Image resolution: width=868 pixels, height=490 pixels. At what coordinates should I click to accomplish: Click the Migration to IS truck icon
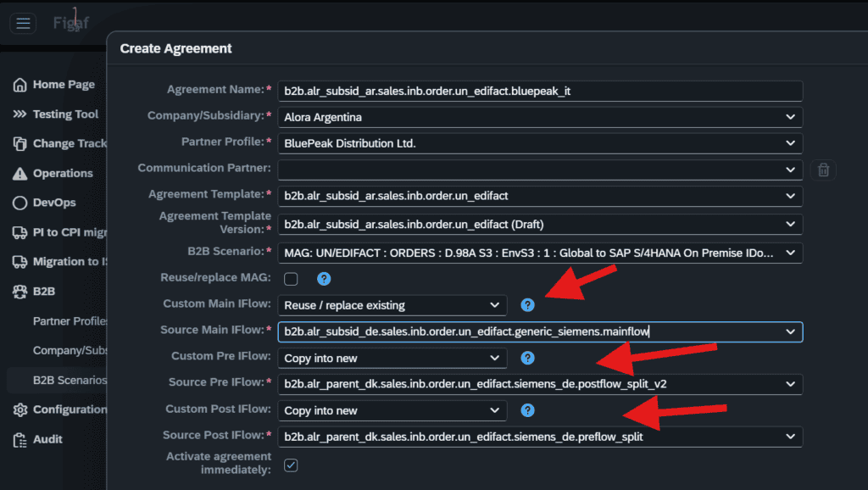(x=20, y=262)
